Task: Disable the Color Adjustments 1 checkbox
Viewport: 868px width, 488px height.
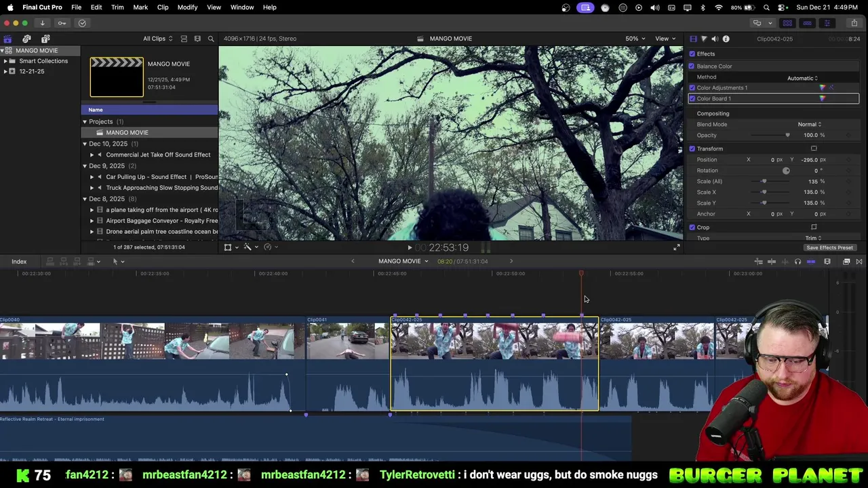Action: click(692, 87)
